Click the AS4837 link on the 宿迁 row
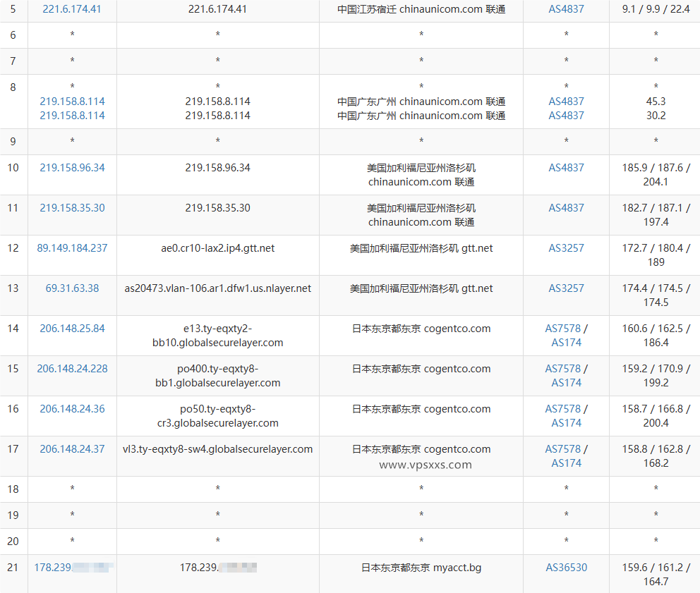This screenshot has width=700, height=593. pyautogui.click(x=565, y=9)
